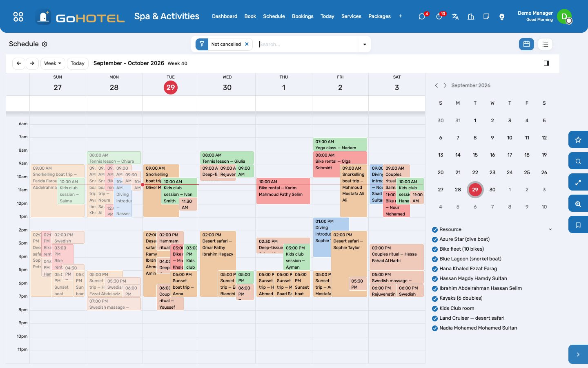Open the Week view dropdown

[x=53, y=63]
